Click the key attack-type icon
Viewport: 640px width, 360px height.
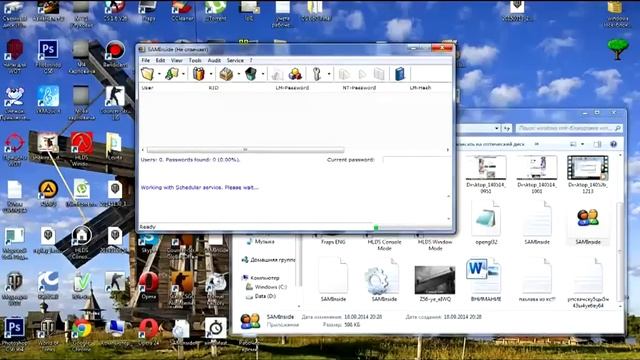pyautogui.click(x=317, y=74)
